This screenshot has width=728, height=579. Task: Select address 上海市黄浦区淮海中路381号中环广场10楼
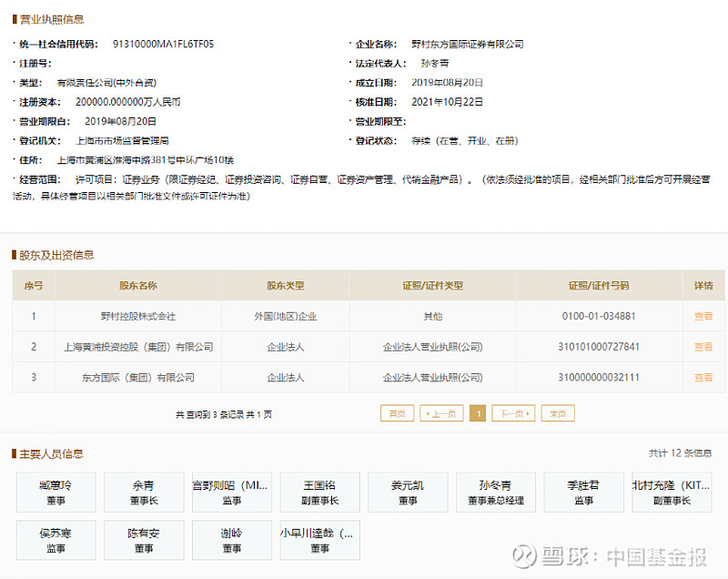click(146, 160)
